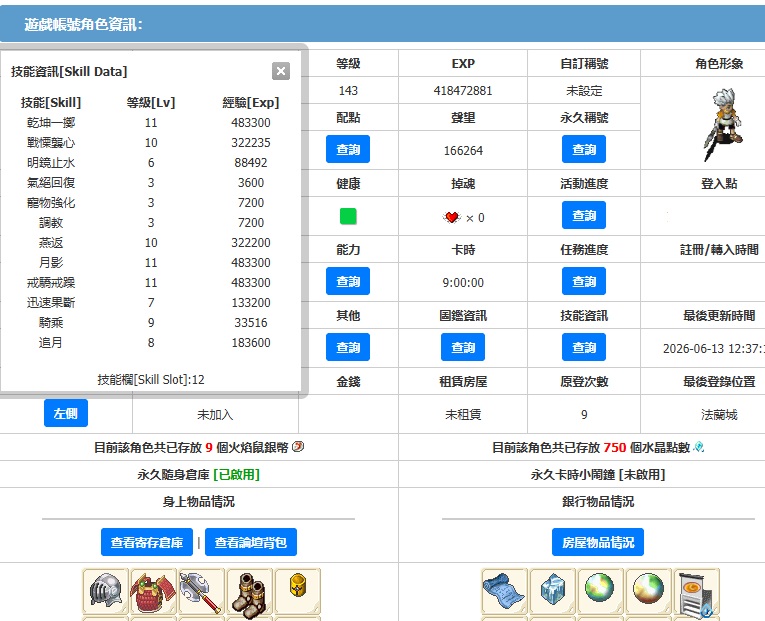Click skill name 氣絕回復

(x=51, y=182)
